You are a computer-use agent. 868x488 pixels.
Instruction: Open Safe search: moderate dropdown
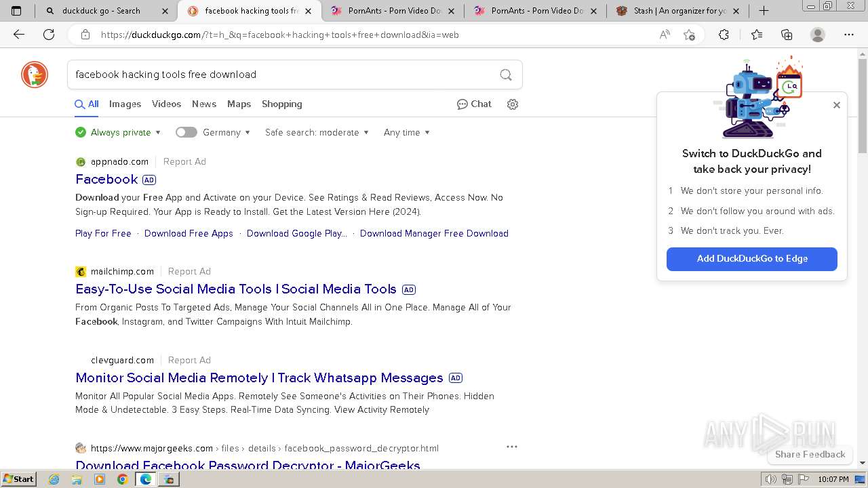317,133
